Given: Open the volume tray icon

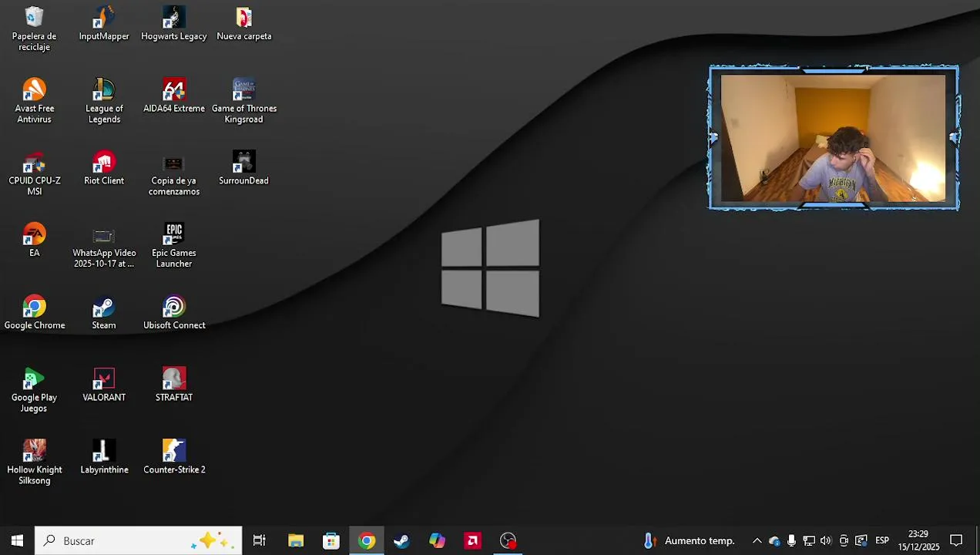Looking at the screenshot, I should coord(826,540).
